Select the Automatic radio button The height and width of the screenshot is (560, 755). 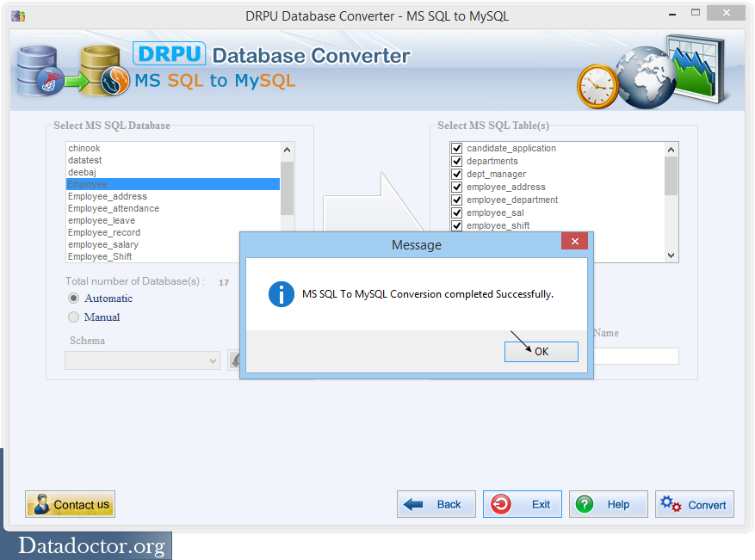pos(73,298)
